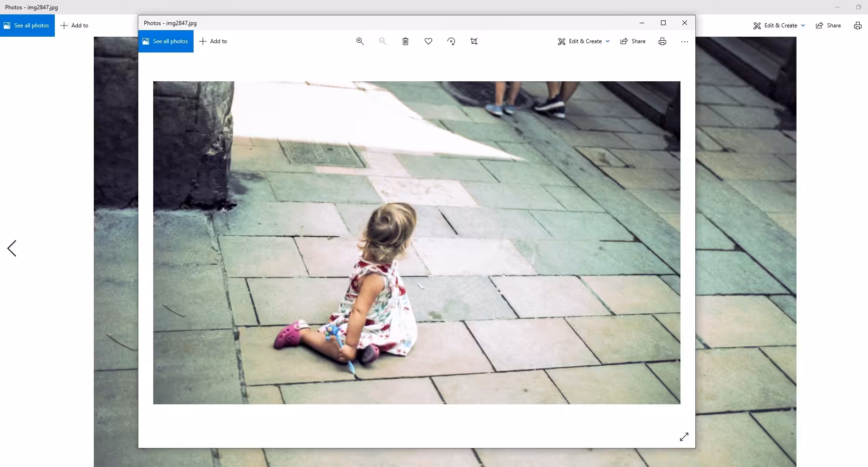Click the print icon in background window
868x467 pixels.
point(858,26)
